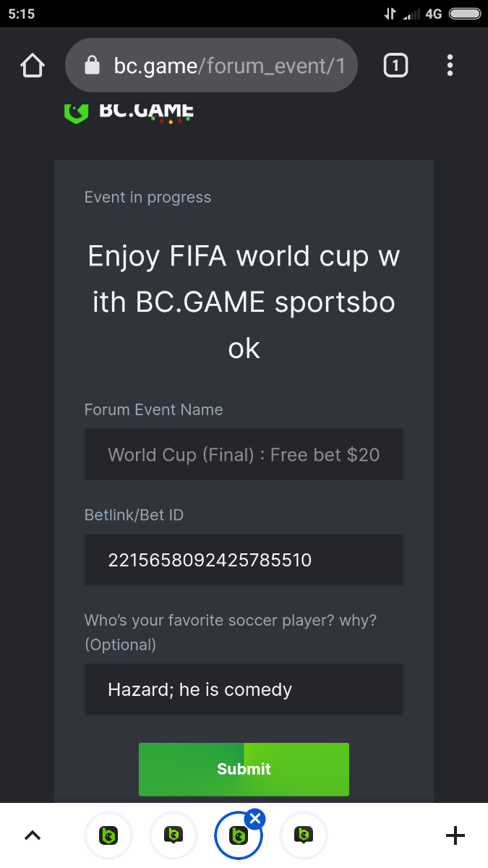Click the BC.GAME logo
The image size is (488, 868).
tap(129, 112)
